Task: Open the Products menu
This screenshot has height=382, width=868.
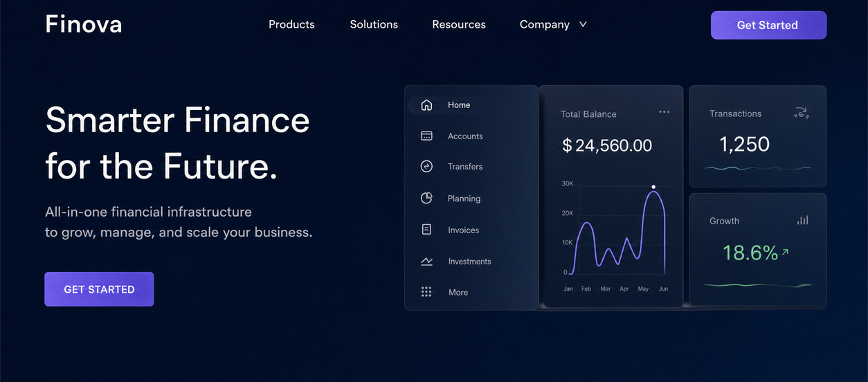Action: [x=291, y=24]
